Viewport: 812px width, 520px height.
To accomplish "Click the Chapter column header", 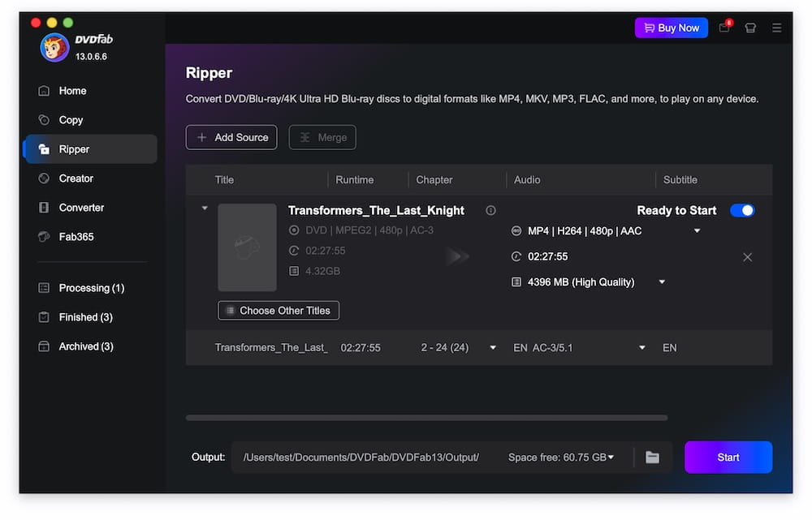I will point(434,179).
